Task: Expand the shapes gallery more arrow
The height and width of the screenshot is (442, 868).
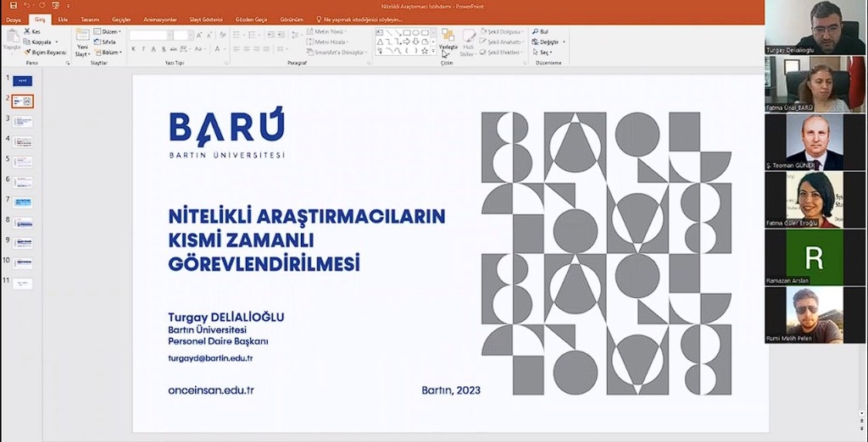Action: click(433, 51)
